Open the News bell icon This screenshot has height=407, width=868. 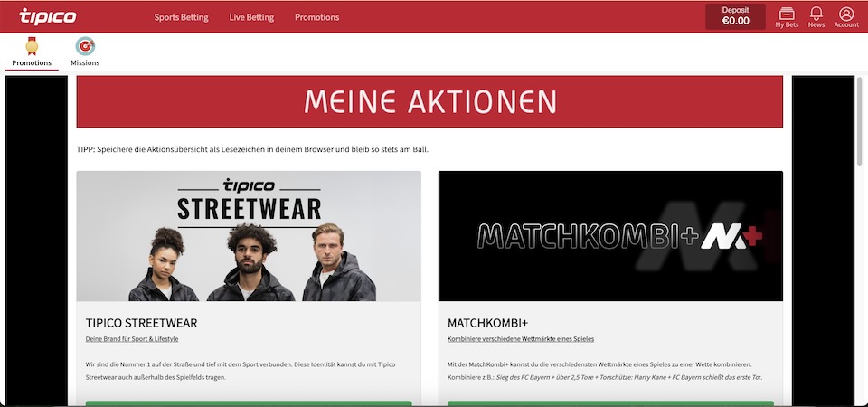click(816, 14)
